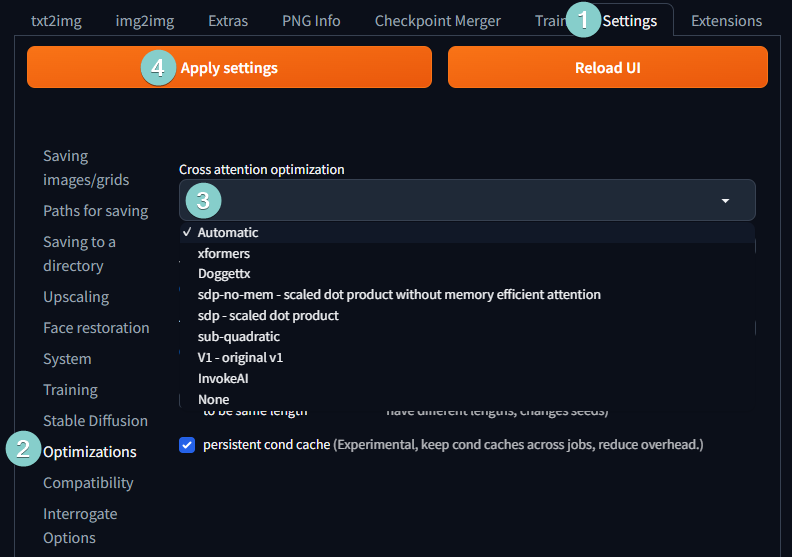The width and height of the screenshot is (792, 557).
Task: Open Stable Diffusion settings section
Action: point(95,421)
